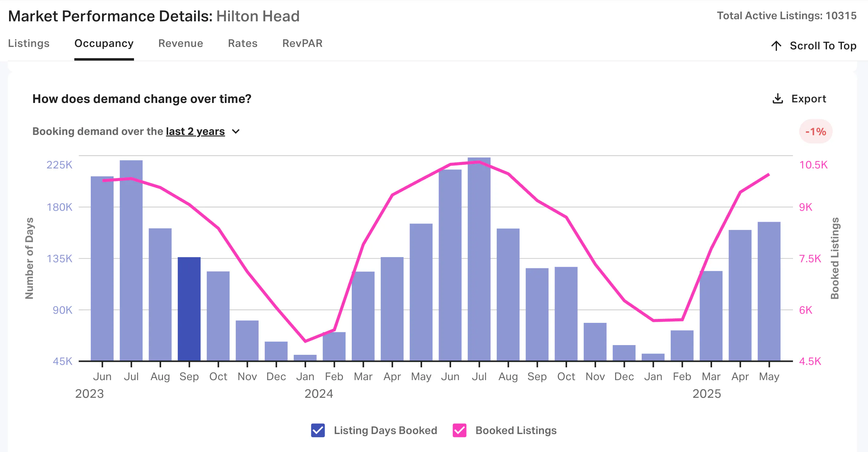Click the Feb 2025 bar
This screenshot has width=868, height=452.
682,345
